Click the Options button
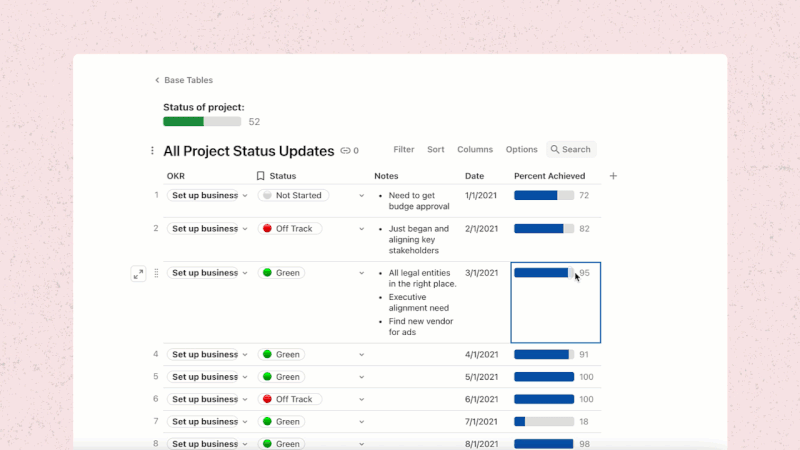Viewport: 800px width, 450px height. click(x=521, y=150)
